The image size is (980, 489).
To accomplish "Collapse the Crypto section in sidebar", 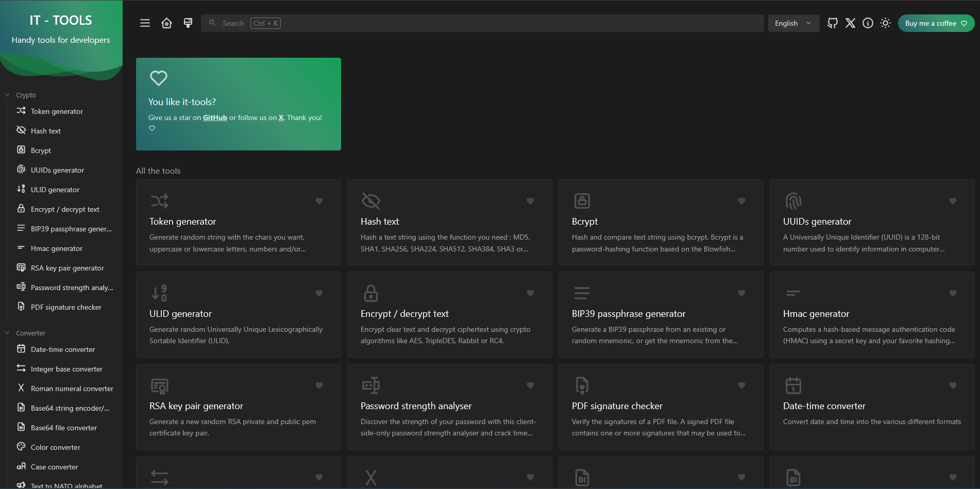I will [x=7, y=95].
